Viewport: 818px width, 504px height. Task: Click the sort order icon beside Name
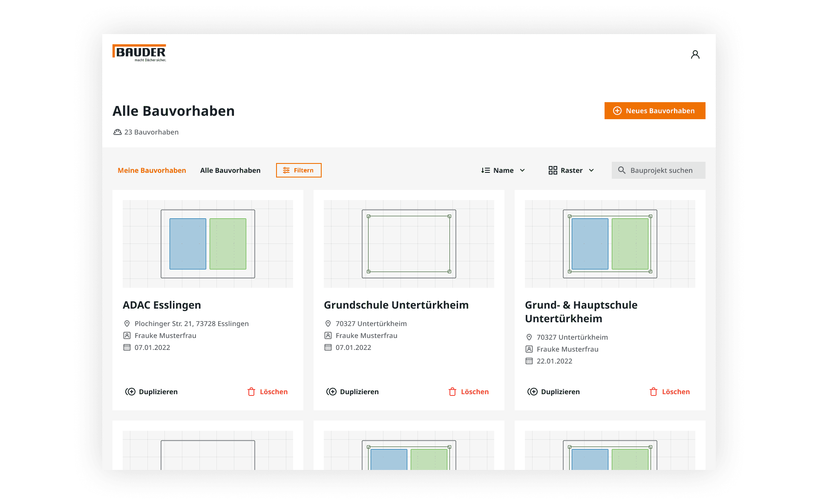[485, 170]
